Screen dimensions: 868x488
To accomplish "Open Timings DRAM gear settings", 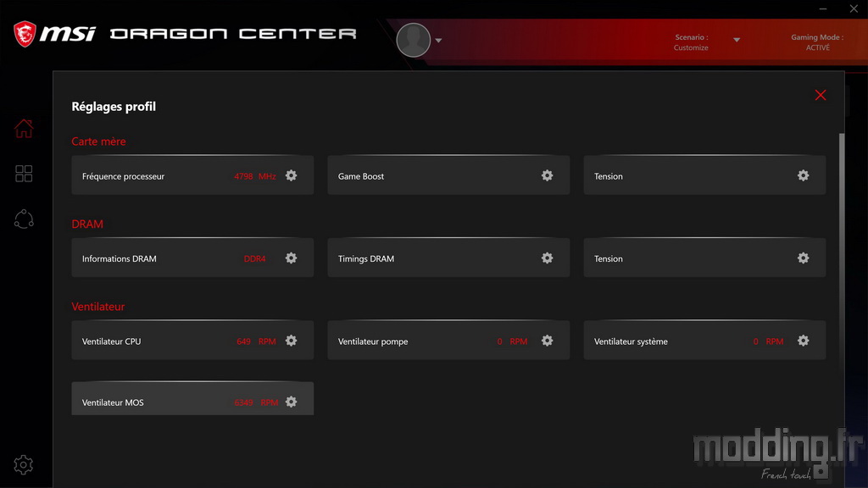I will click(x=547, y=258).
